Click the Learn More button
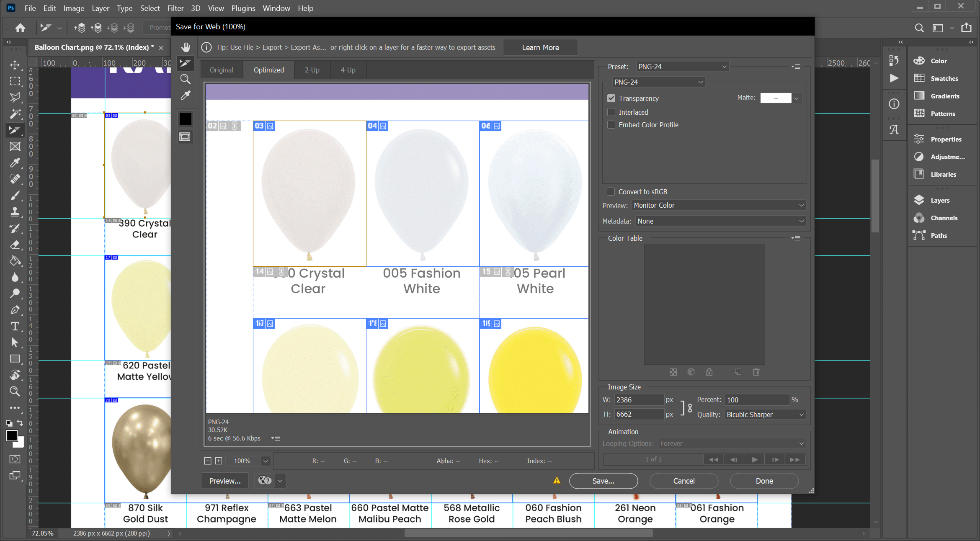The image size is (980, 541). [540, 47]
